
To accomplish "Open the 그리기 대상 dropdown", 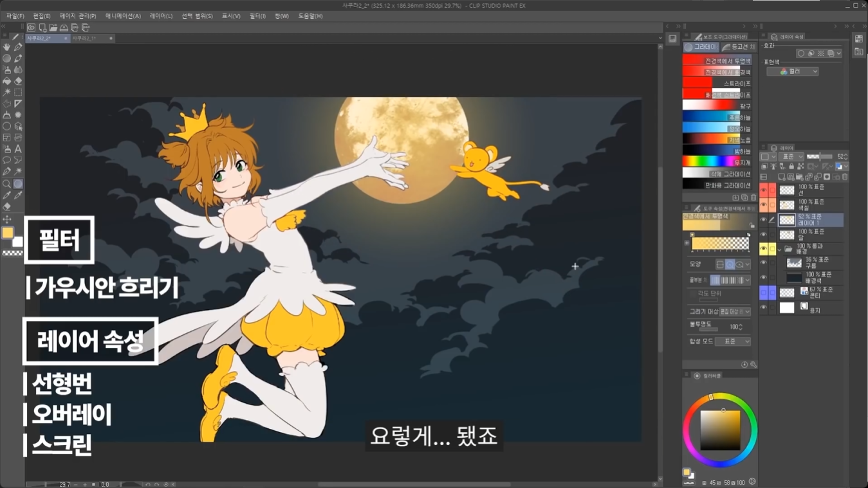I will 735,312.
